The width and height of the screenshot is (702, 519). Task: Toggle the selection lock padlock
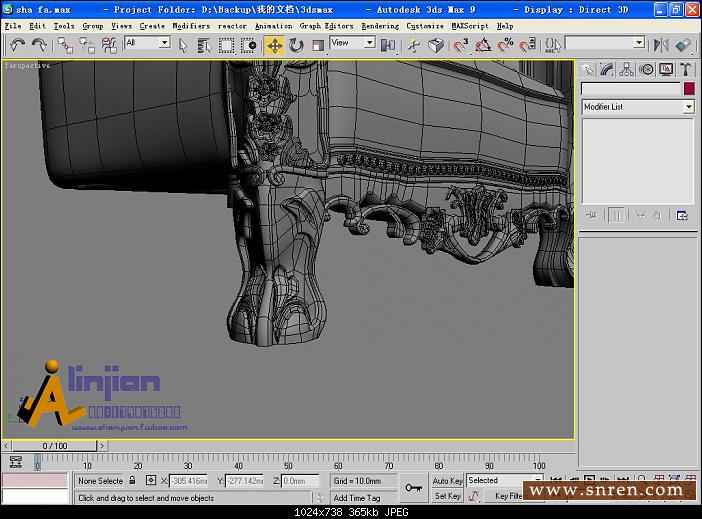pyautogui.click(x=133, y=481)
